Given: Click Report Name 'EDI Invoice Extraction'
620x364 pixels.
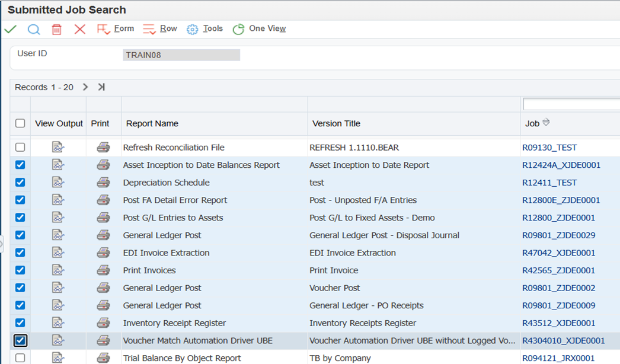Looking at the screenshot, I should click(x=166, y=253).
